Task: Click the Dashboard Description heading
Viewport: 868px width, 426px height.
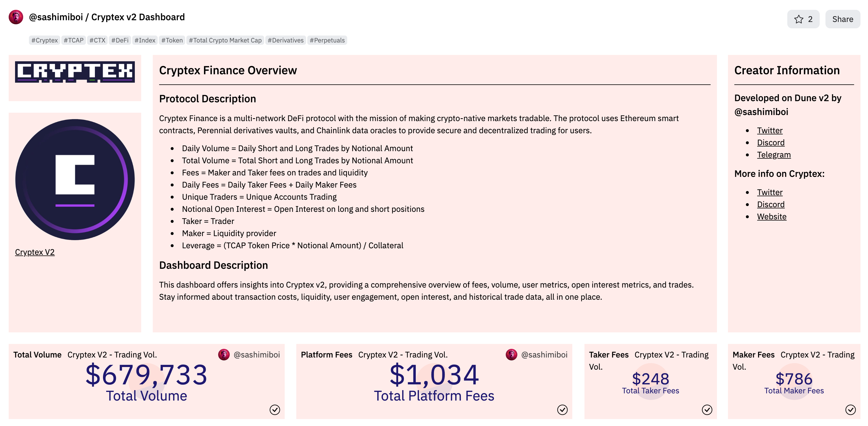Action: pos(214,265)
